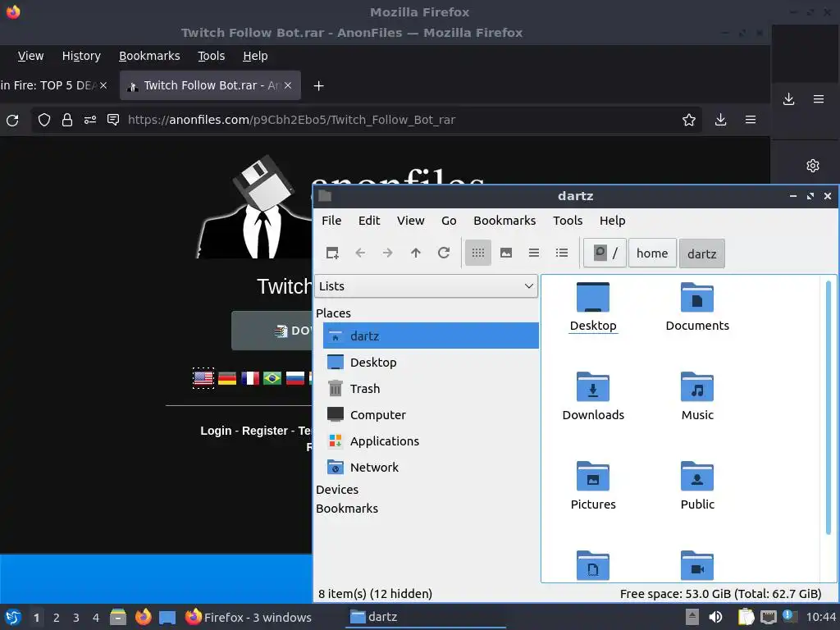Screen dimensions: 840x630
Task: Open Edit menu in file manager
Action: coord(369,221)
